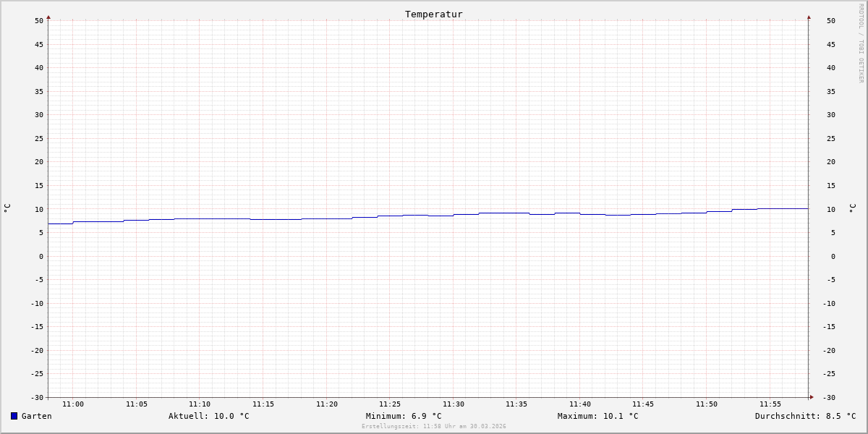The height and width of the screenshot is (434, 868).
Task: Click the left axis label -30
Action: coord(37,397)
